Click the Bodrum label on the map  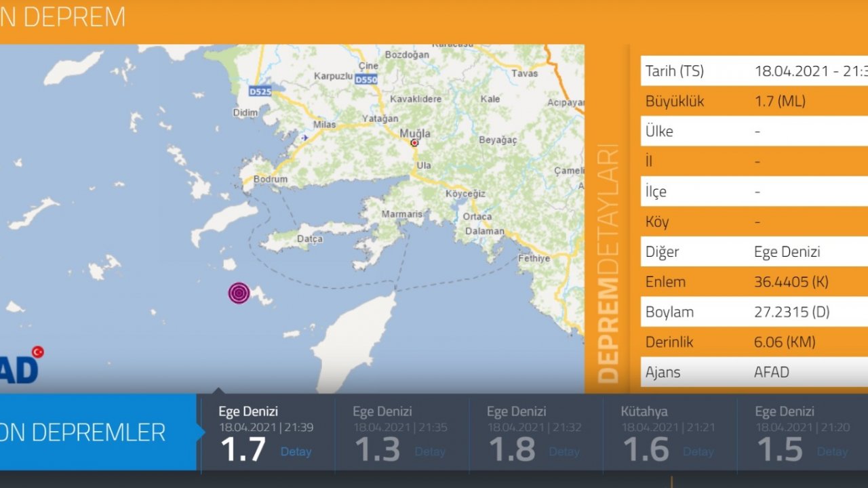(270, 180)
